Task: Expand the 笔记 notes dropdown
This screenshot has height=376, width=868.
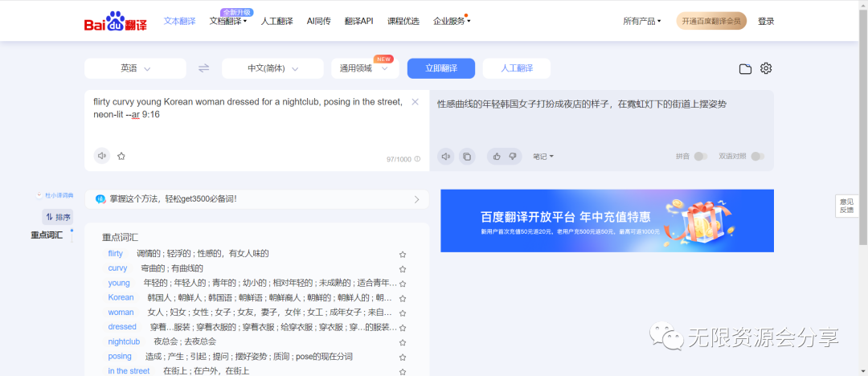Action: click(x=543, y=157)
